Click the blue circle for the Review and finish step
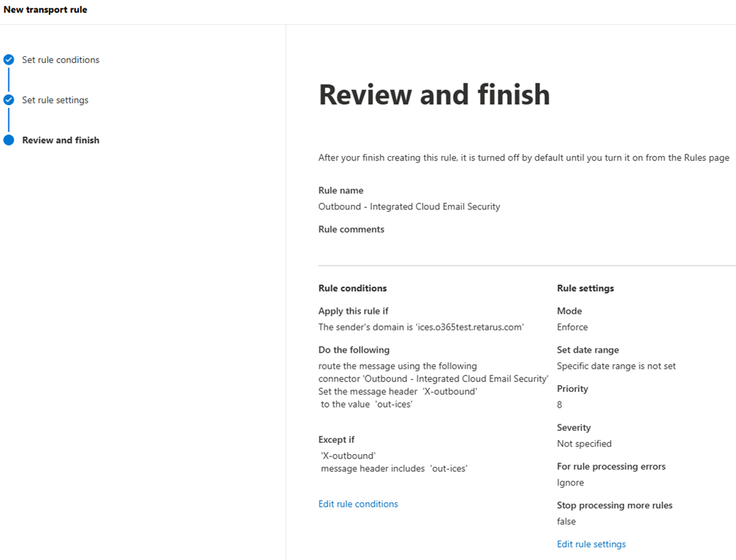The width and height of the screenshot is (736, 560). [9, 140]
